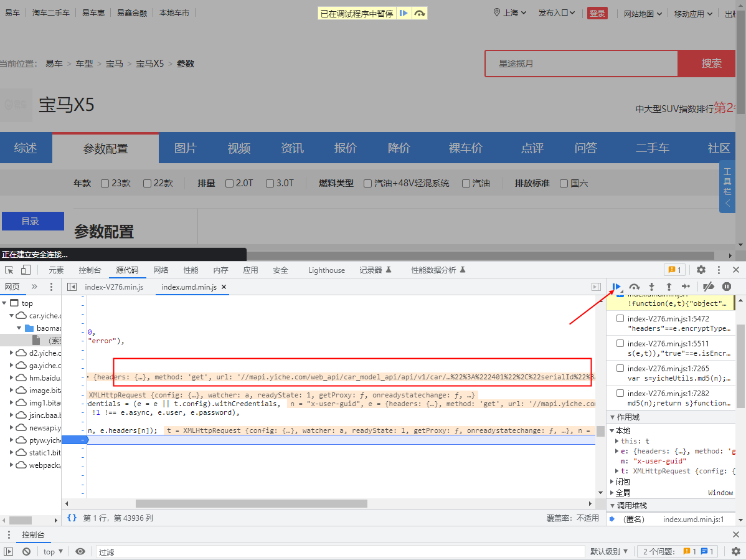Select the 图片 page navigation tab
This screenshot has height=560, width=746.
(185, 148)
